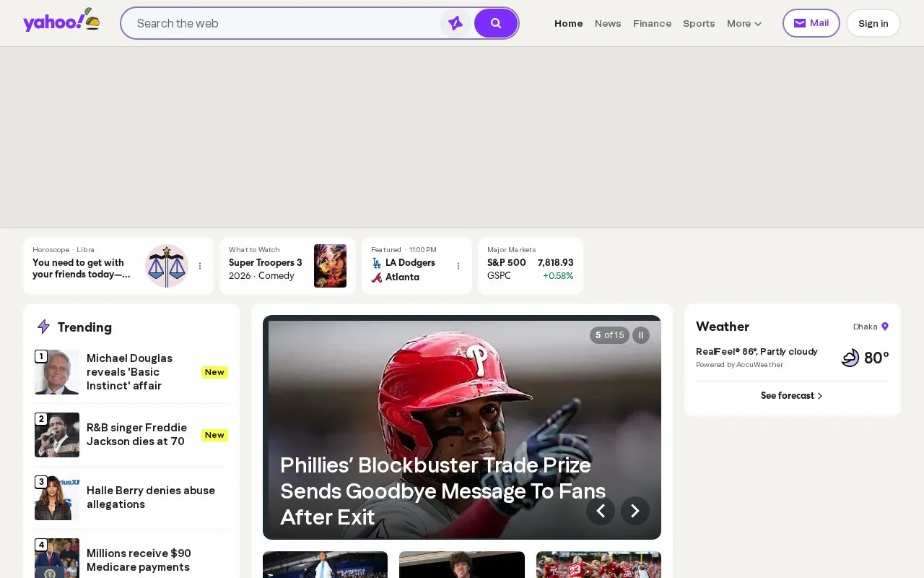Open Millions receive $90 Medicare payments story
Viewport: 924px width, 578px height.
[139, 560]
